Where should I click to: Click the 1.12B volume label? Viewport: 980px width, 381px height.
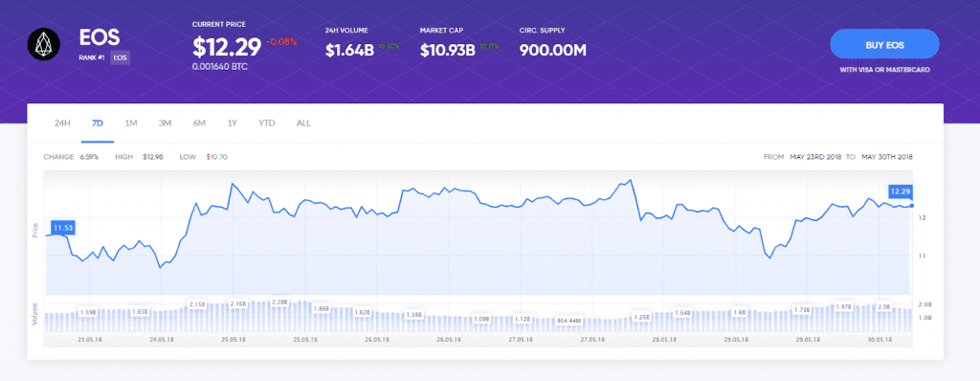[523, 319]
